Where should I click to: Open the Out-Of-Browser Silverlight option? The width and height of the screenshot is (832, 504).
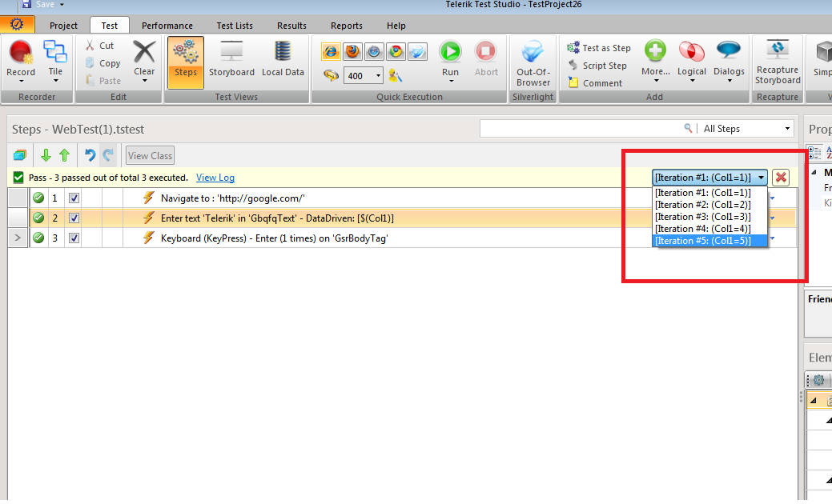tap(533, 63)
